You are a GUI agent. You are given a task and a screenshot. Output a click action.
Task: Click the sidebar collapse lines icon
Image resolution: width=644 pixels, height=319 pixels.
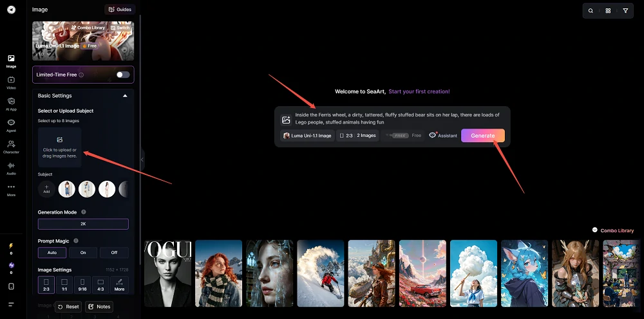click(x=11, y=304)
